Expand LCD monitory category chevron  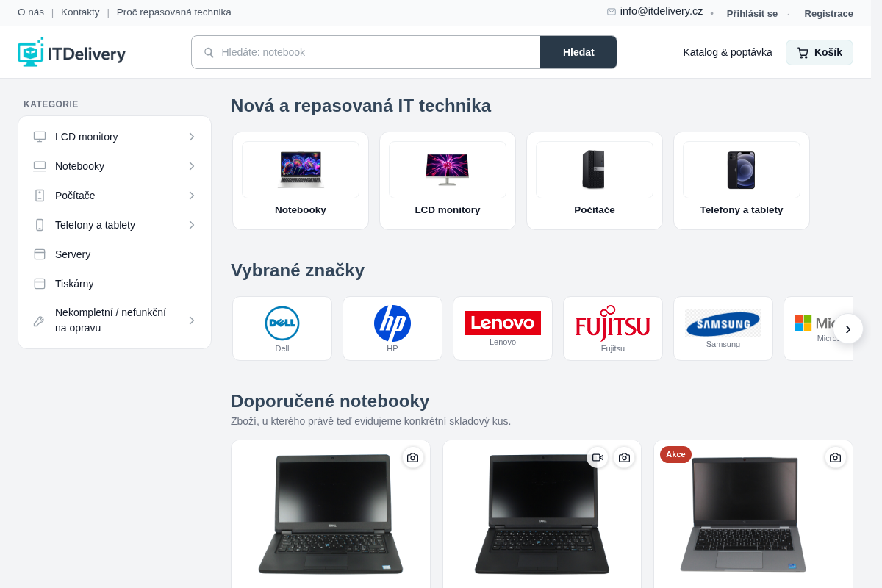(x=192, y=137)
